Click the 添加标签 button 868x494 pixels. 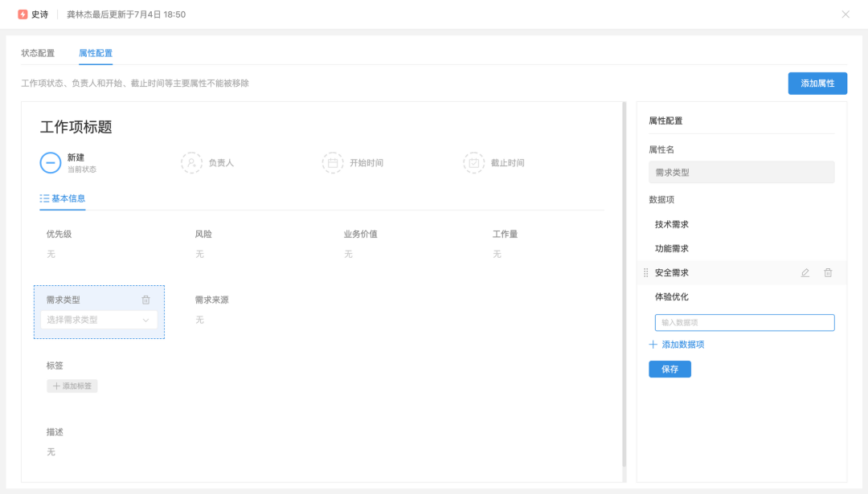pyautogui.click(x=72, y=386)
